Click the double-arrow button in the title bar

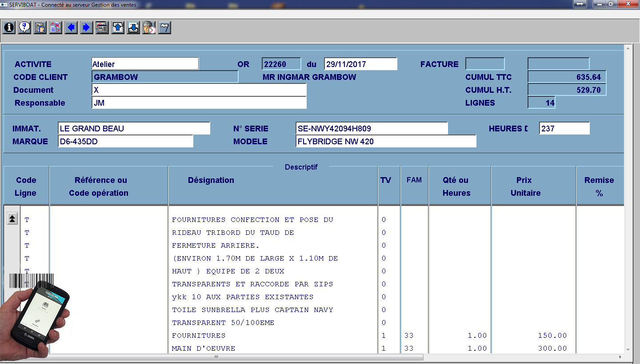click(x=580, y=4)
